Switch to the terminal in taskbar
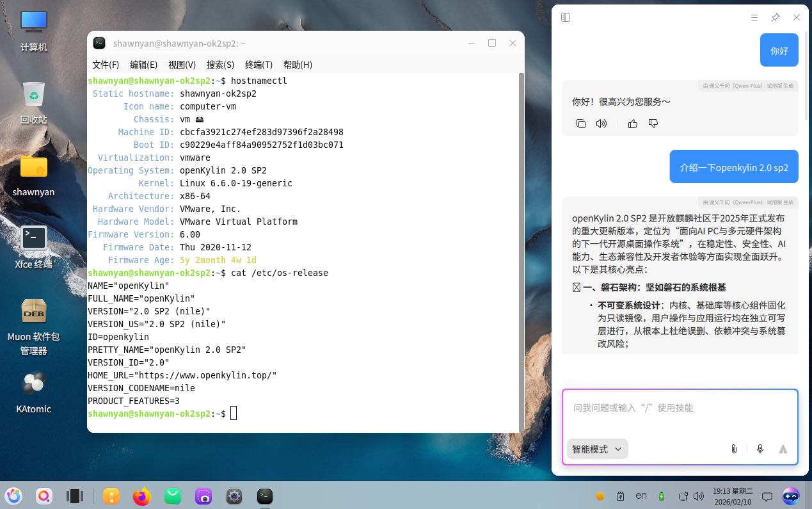The image size is (812, 509). coord(265,496)
